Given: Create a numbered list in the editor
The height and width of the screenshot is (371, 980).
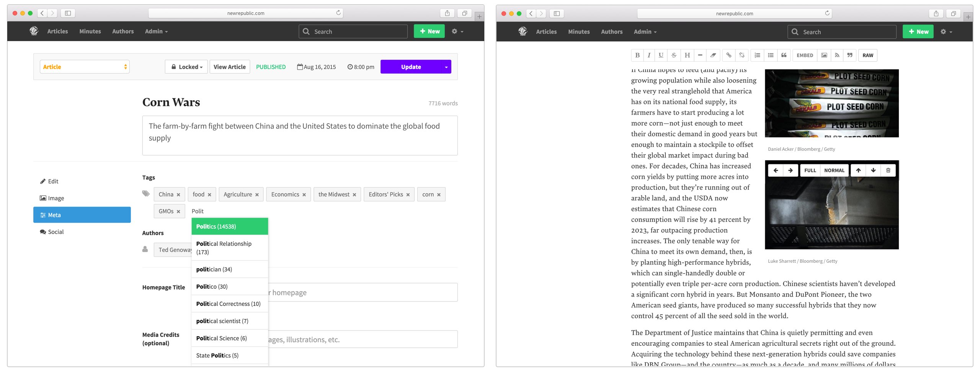Looking at the screenshot, I should 757,55.
